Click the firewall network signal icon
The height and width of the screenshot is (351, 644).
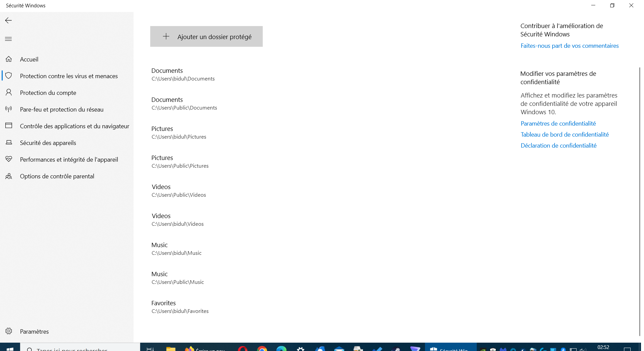click(9, 109)
